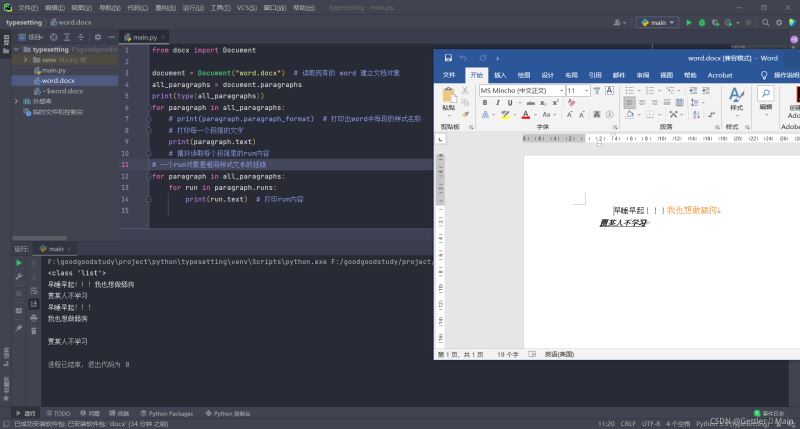Click the red font color button in Word
This screenshot has width=800, height=429.
525,114
